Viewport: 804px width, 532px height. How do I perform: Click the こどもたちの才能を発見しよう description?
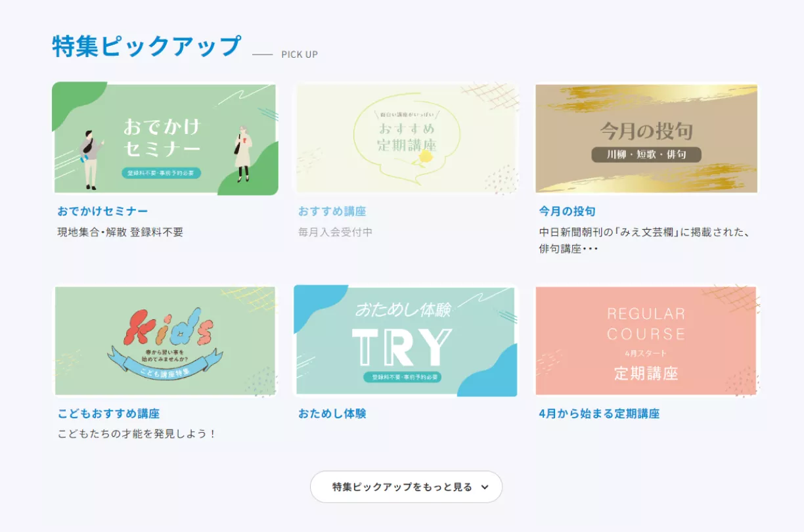137,434
